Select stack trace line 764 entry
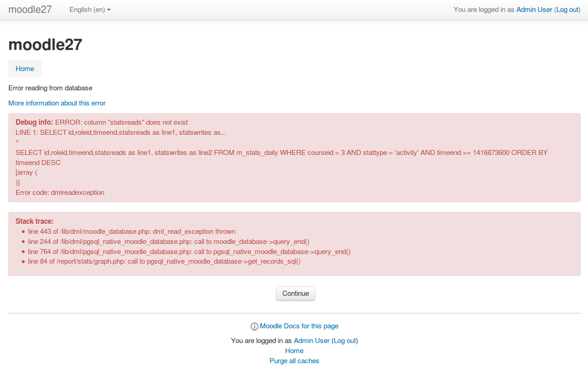 pos(189,252)
